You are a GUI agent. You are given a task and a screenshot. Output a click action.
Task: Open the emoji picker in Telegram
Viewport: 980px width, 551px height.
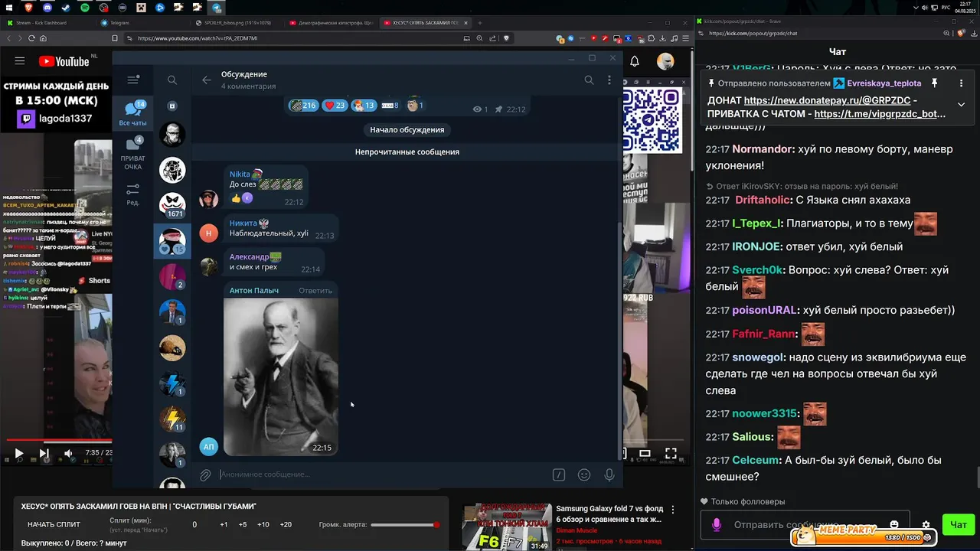tap(584, 475)
